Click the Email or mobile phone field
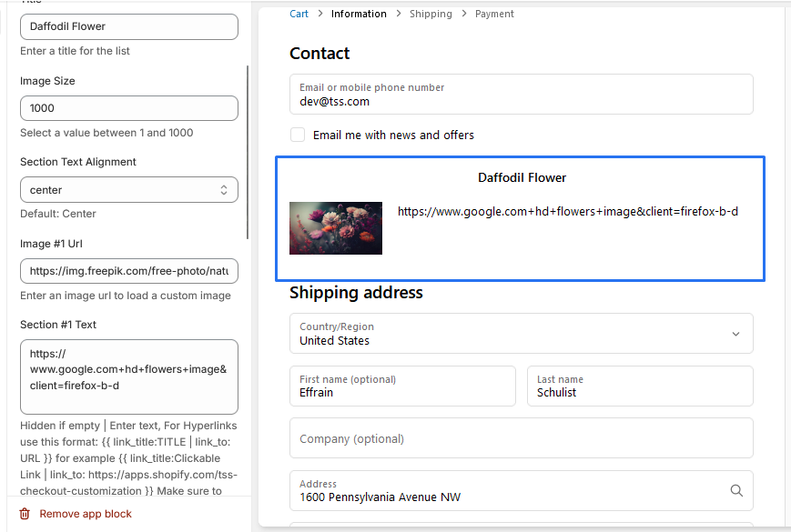791x532 pixels. point(521,95)
